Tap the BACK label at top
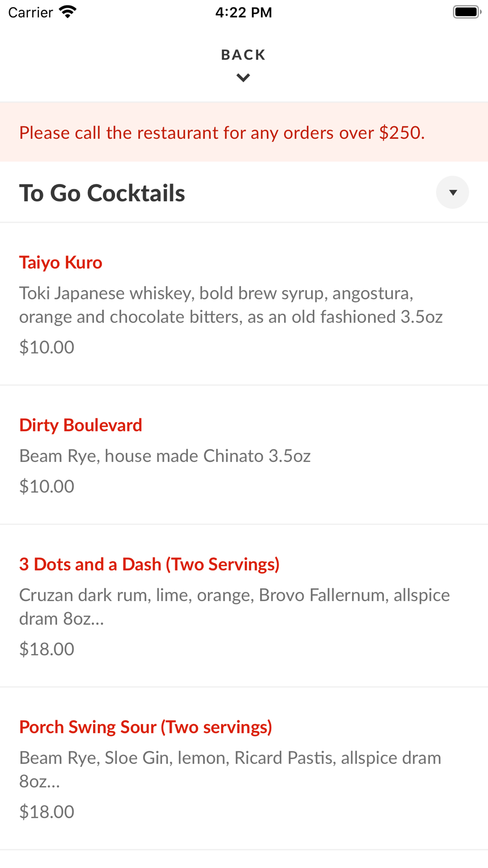This screenshot has width=488, height=868. point(243,55)
